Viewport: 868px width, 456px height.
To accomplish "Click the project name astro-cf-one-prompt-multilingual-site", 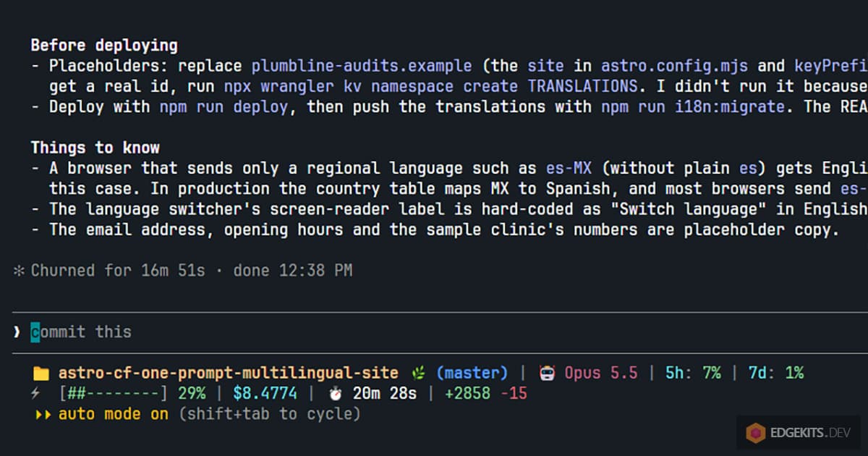I will (228, 373).
